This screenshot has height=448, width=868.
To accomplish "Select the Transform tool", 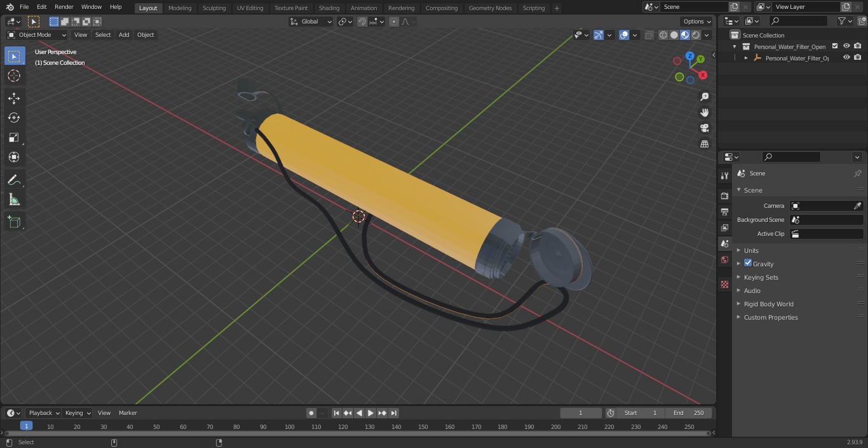I will coord(14,157).
